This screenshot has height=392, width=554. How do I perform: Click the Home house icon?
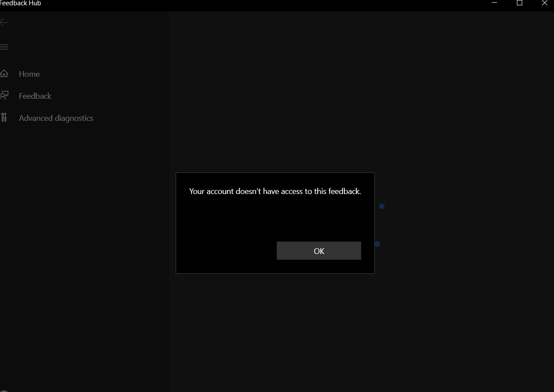[x=4, y=74]
